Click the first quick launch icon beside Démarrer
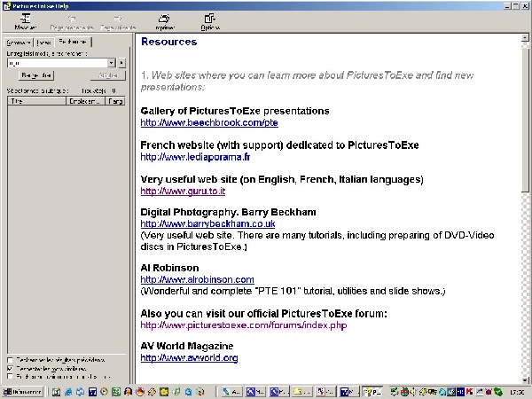The width and height of the screenshot is (532, 399). pyautogui.click(x=57, y=392)
